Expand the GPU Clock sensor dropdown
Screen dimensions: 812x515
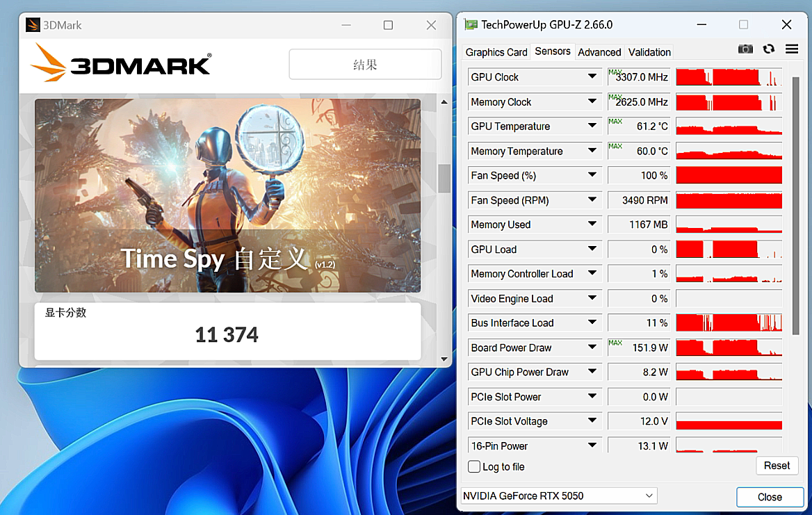592,76
